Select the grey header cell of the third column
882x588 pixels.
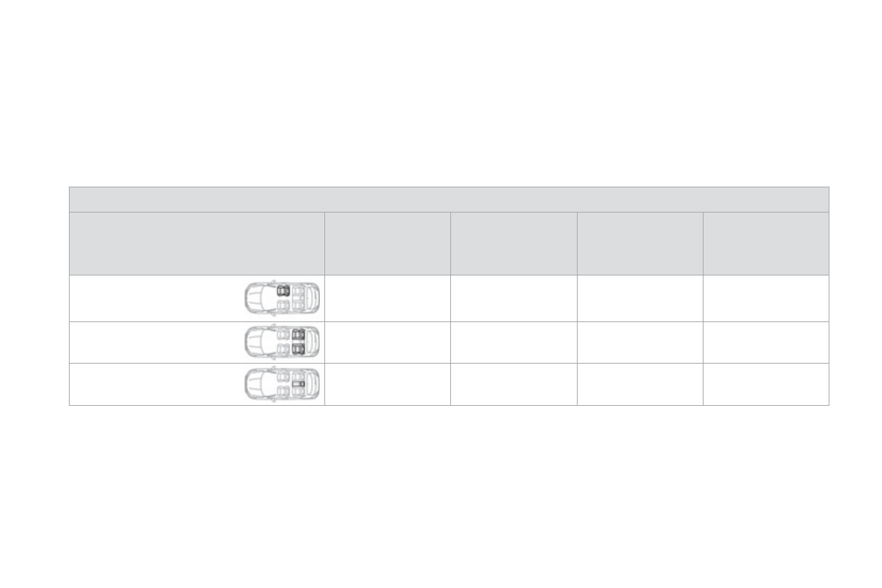[514, 244]
